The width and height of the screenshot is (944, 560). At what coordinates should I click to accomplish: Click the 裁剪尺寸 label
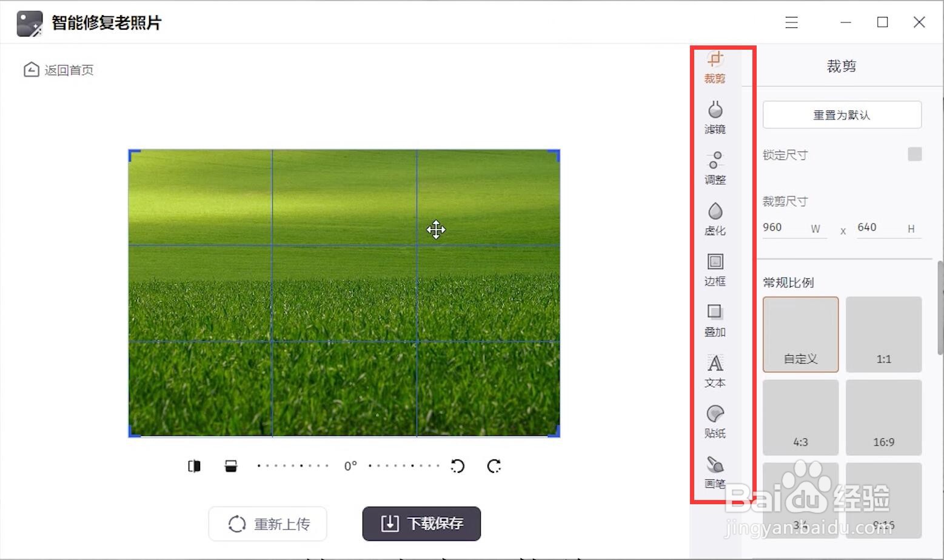785,201
